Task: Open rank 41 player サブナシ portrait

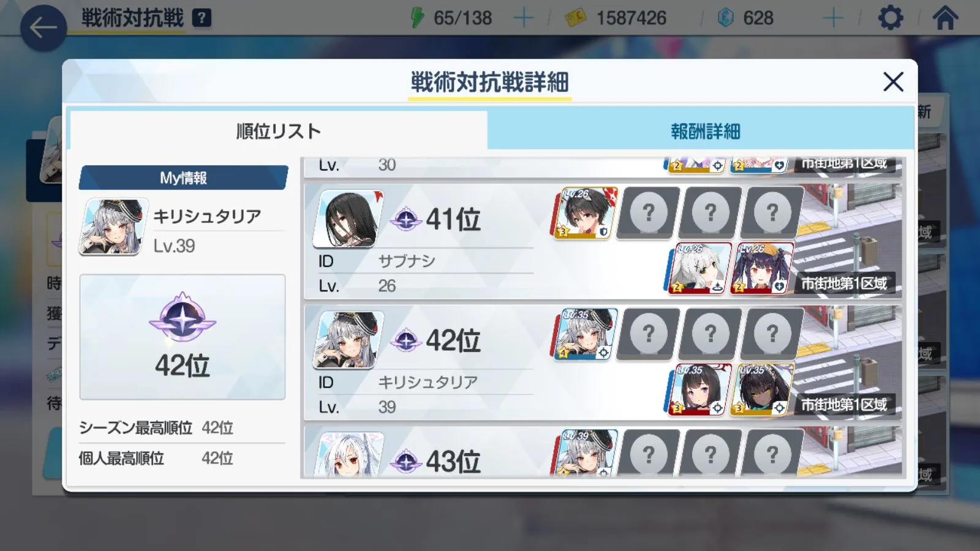Action: pyautogui.click(x=349, y=219)
